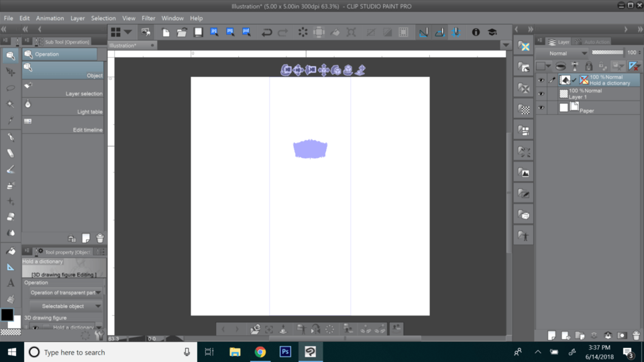Toggle visibility of the Paper layer
644x362 pixels.
click(541, 108)
